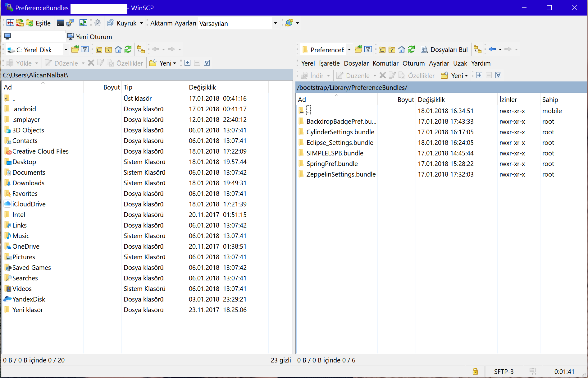Go to remote root directory icon

tap(392, 49)
